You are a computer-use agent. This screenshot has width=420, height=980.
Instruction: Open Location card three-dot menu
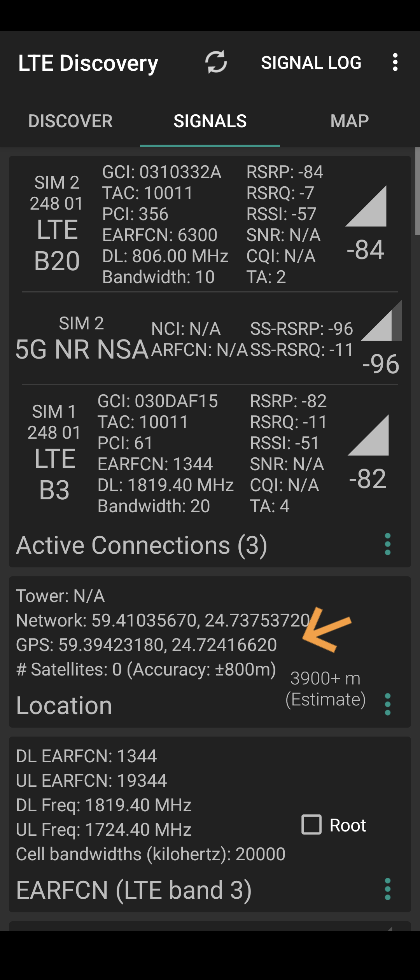[387, 704]
